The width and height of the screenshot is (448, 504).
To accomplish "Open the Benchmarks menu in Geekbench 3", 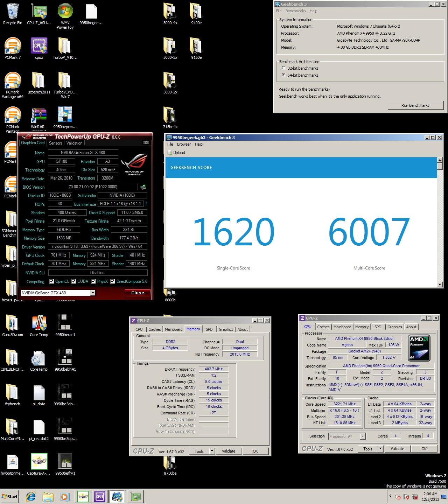I will tap(295, 11).
